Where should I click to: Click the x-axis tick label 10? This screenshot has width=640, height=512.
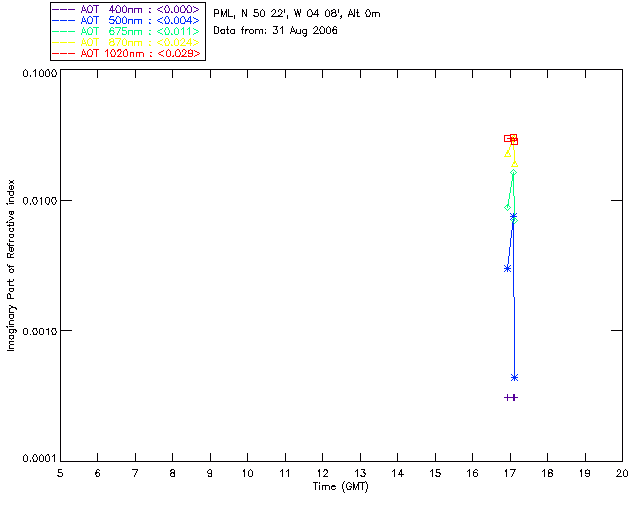(x=247, y=473)
